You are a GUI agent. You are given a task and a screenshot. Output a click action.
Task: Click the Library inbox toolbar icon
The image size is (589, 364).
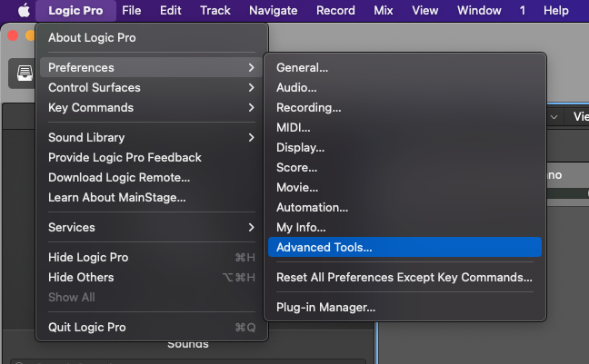pos(25,74)
